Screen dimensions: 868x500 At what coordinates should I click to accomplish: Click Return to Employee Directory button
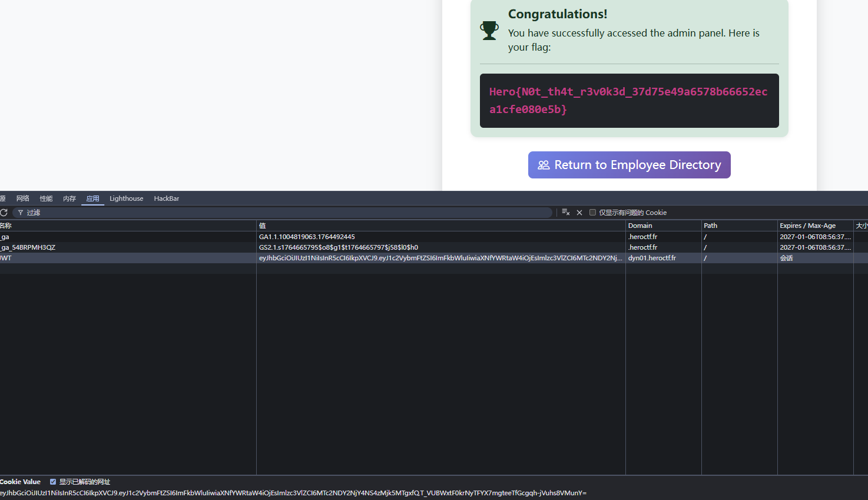pos(629,165)
